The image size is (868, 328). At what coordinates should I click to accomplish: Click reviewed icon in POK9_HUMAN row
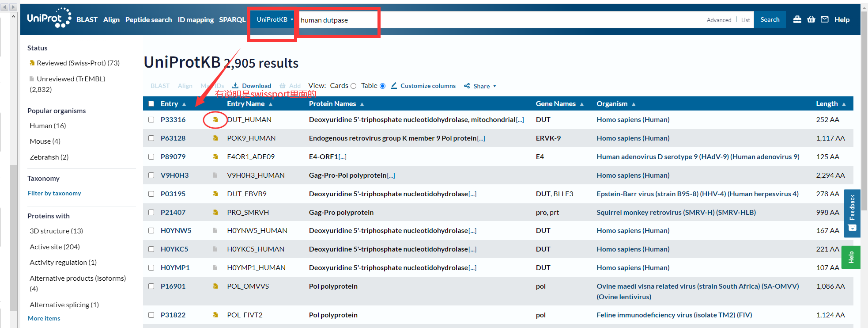pos(215,138)
